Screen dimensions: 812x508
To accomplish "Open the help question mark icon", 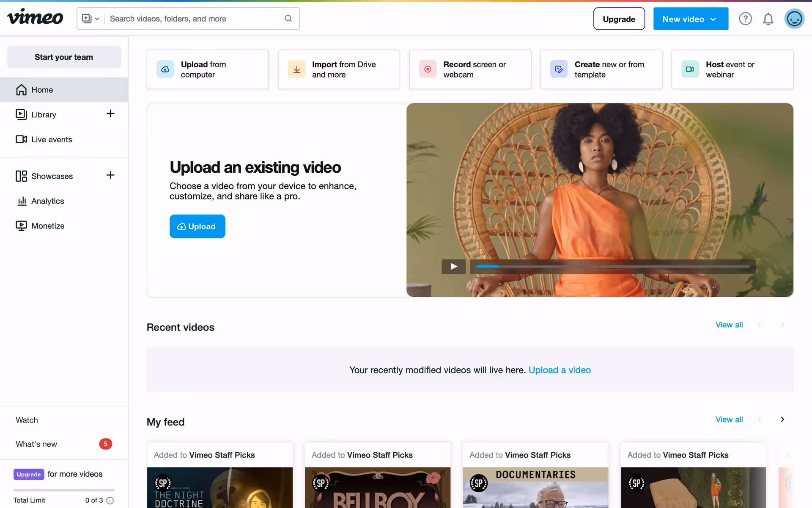I will tap(745, 19).
